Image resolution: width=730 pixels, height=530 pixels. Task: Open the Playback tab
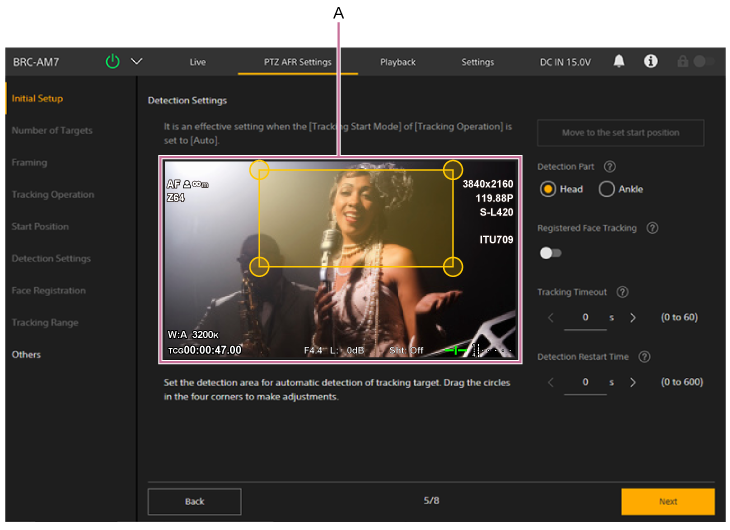398,62
